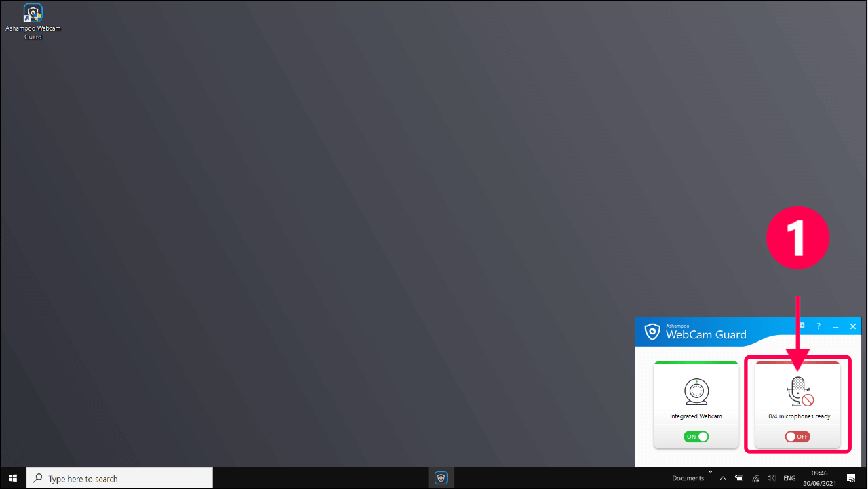
Task: Click the pin icon in WebCam Guard title bar
Action: 802,326
